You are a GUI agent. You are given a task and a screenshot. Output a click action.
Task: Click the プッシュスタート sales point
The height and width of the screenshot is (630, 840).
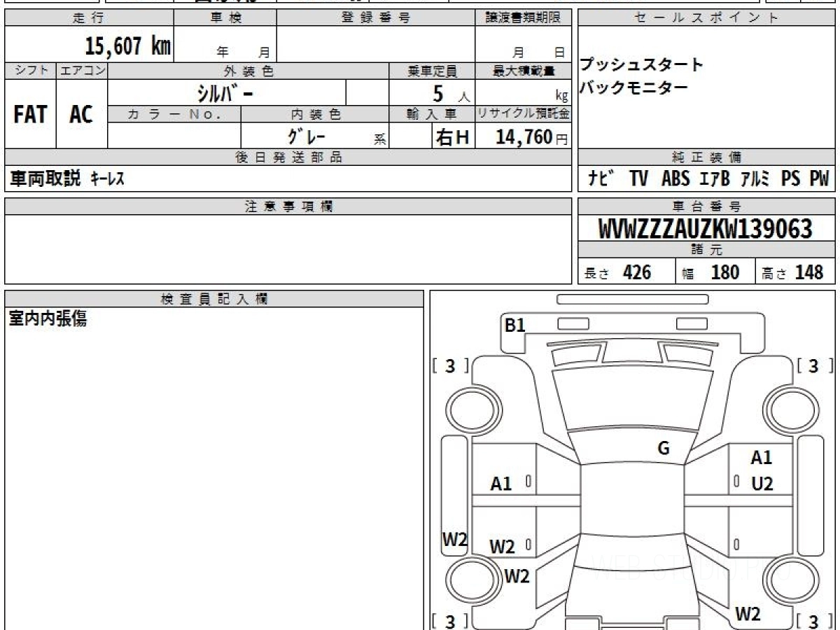pos(641,65)
